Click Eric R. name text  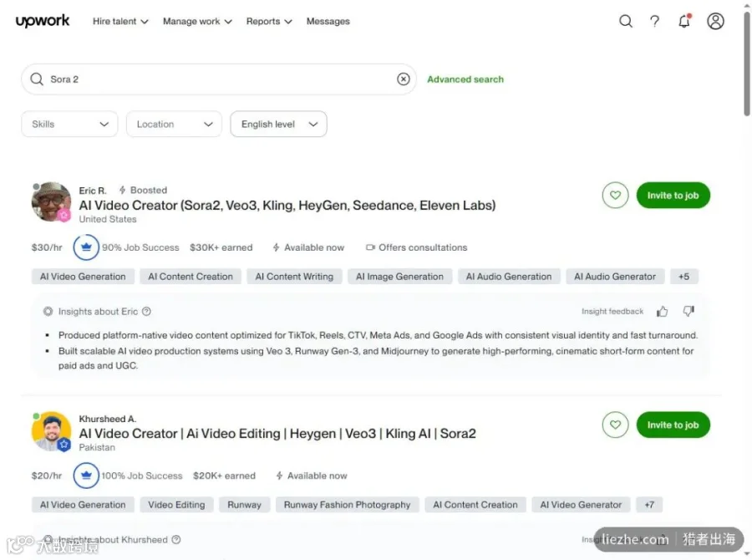[x=93, y=191]
